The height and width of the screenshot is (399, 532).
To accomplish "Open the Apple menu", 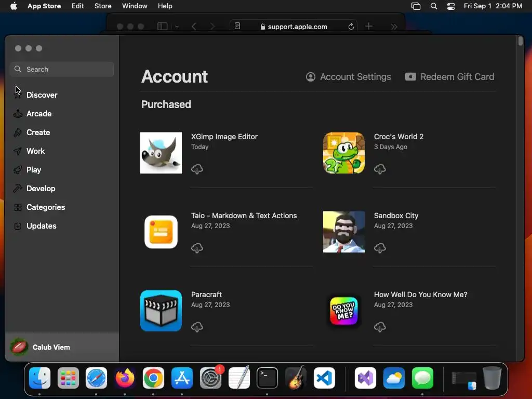I will click(14, 6).
